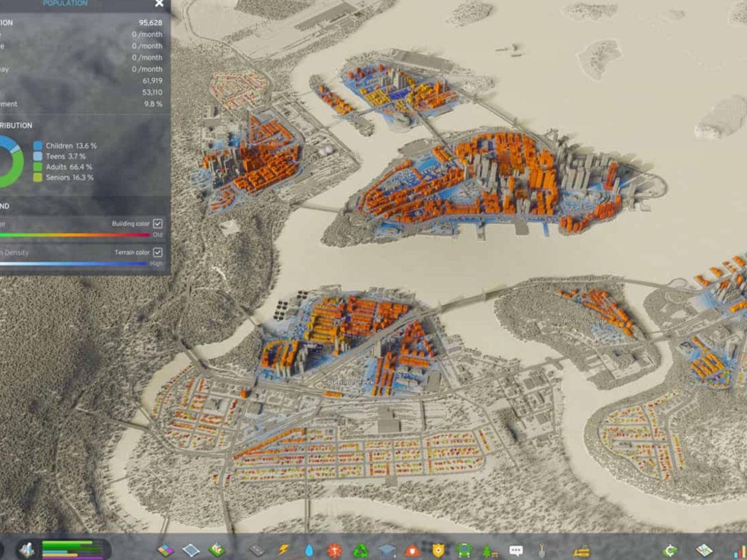Open the Map Tiles panel
747x560 pixels.
(x=704, y=550)
